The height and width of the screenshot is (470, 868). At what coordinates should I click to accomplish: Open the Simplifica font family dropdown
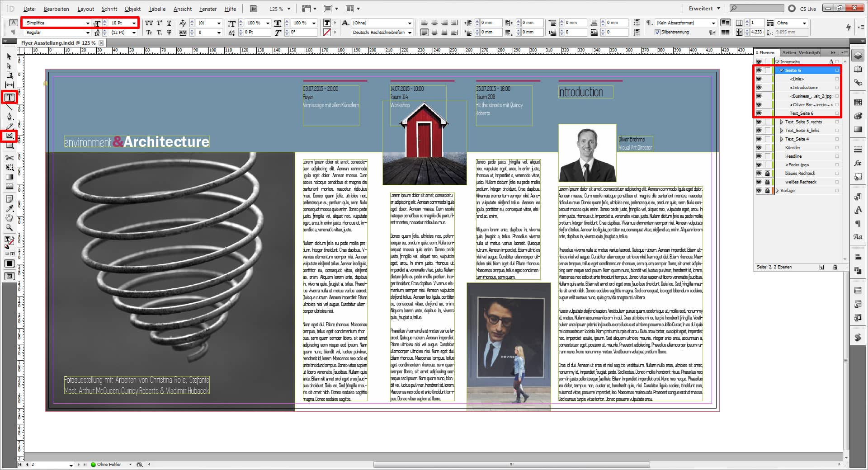pyautogui.click(x=88, y=23)
